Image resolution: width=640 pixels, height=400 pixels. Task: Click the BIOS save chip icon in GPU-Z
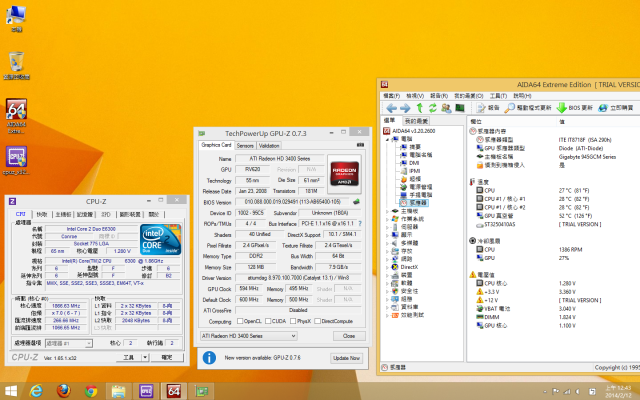pyautogui.click(x=356, y=202)
